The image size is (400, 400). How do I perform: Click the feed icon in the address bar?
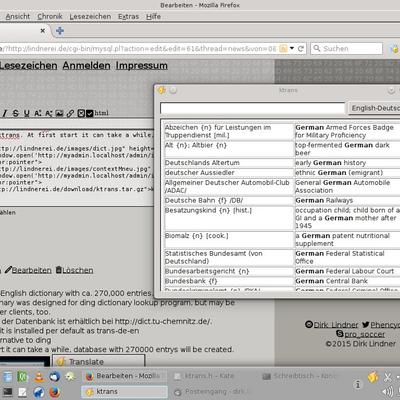(x=283, y=49)
